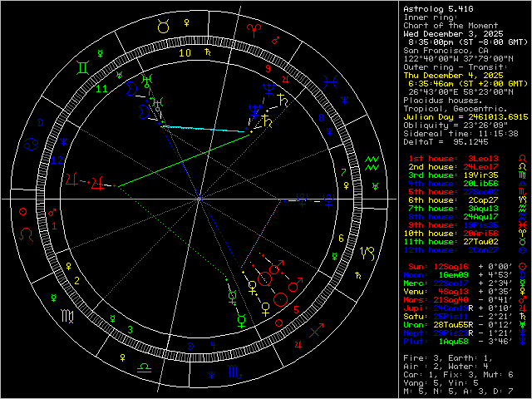Click the Taurus glyph on the zodiac wheel
Viewport: 532px width, 399px height.
165,27
